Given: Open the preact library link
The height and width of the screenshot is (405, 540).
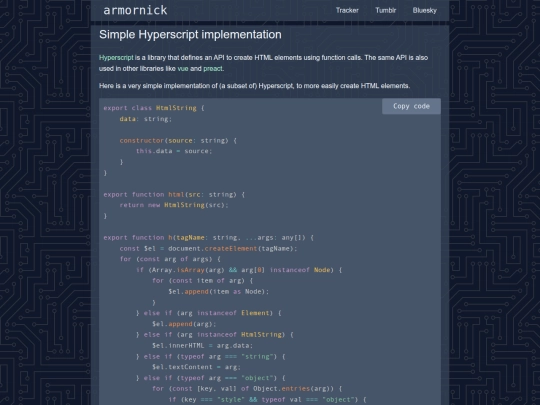Looking at the screenshot, I should 213,69.
